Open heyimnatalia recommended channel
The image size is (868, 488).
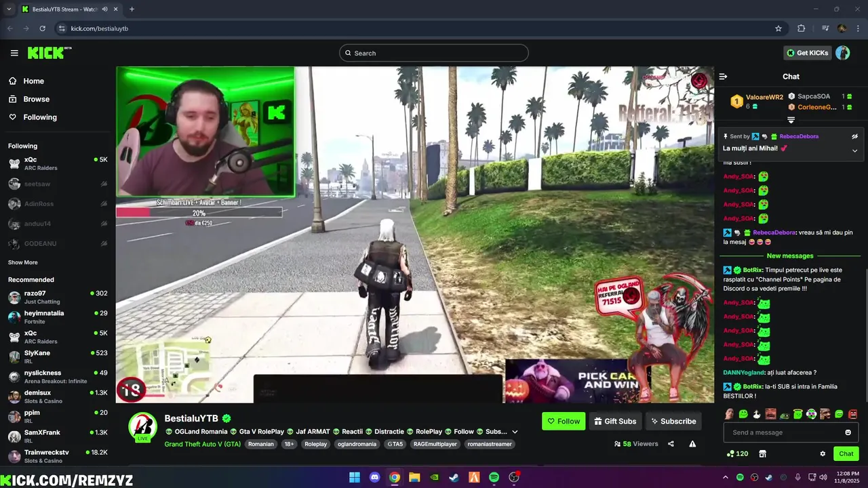point(58,317)
